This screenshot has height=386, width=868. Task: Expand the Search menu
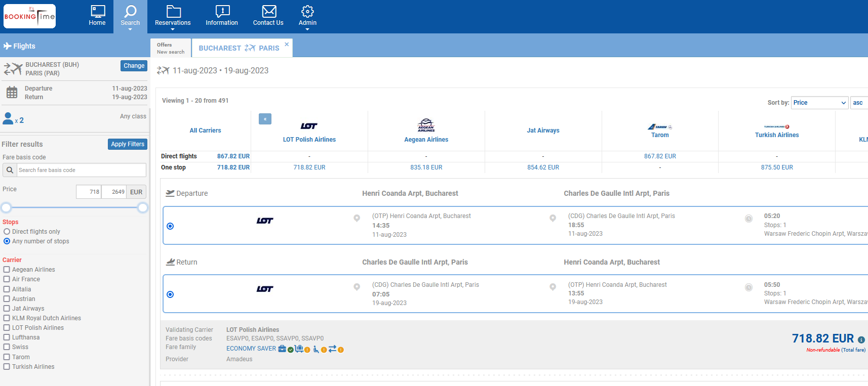[130, 17]
